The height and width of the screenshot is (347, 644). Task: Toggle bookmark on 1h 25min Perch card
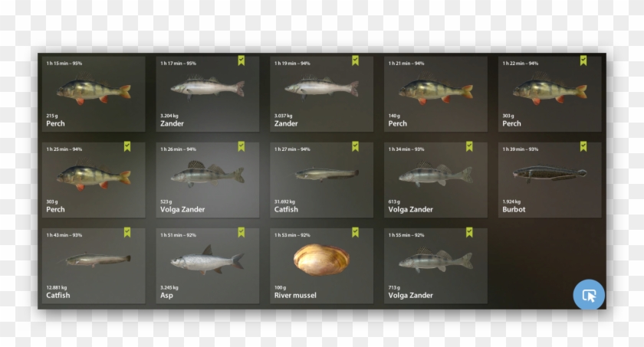[x=127, y=146]
